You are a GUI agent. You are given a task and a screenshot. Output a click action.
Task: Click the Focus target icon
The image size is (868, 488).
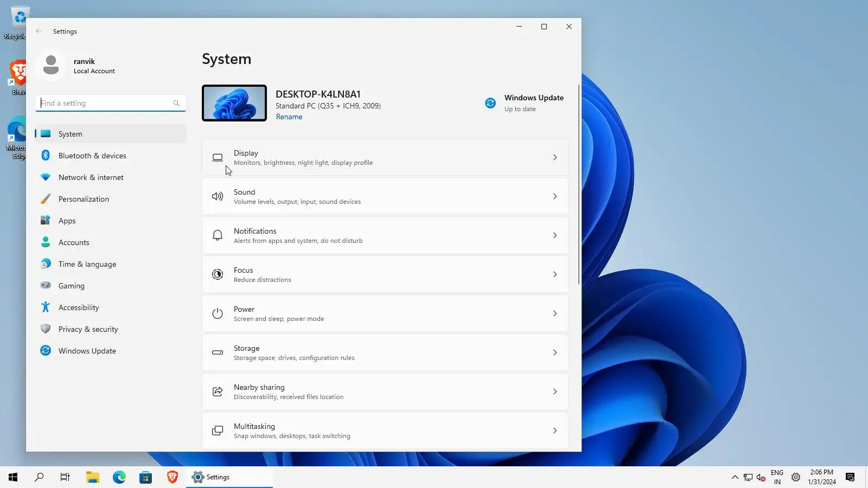[218, 274]
